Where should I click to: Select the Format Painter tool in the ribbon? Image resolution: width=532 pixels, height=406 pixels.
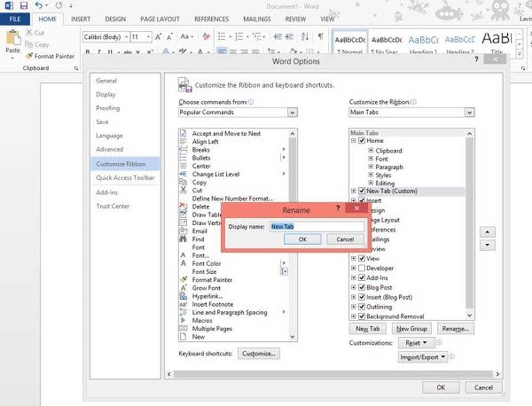(x=50, y=56)
